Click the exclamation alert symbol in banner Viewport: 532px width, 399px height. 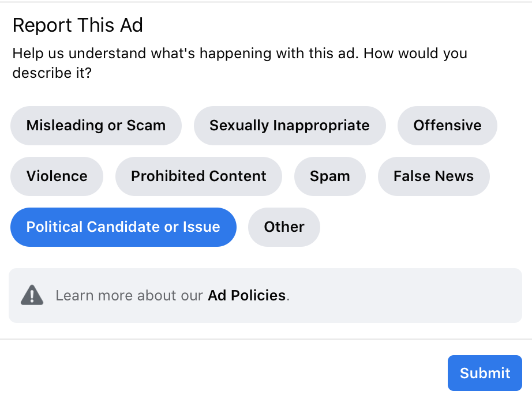tap(32, 296)
